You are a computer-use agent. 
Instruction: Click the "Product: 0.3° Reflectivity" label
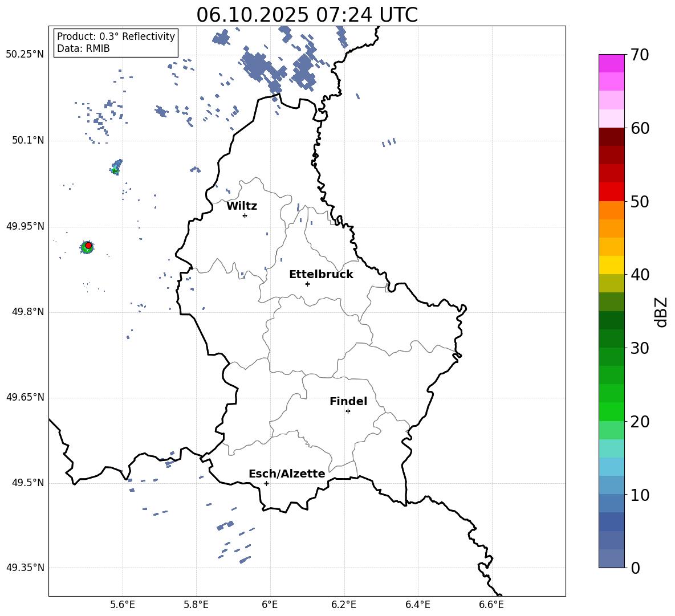click(116, 36)
